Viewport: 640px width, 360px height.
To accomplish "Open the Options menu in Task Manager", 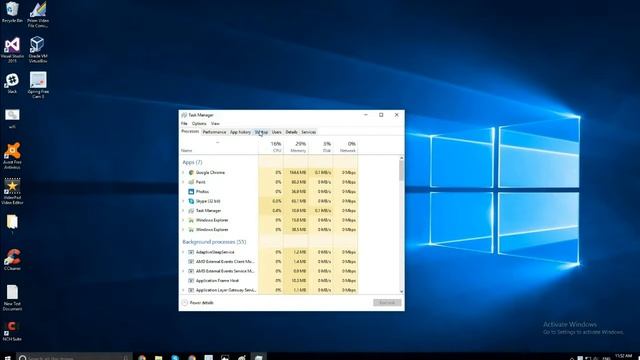I will [x=199, y=124].
